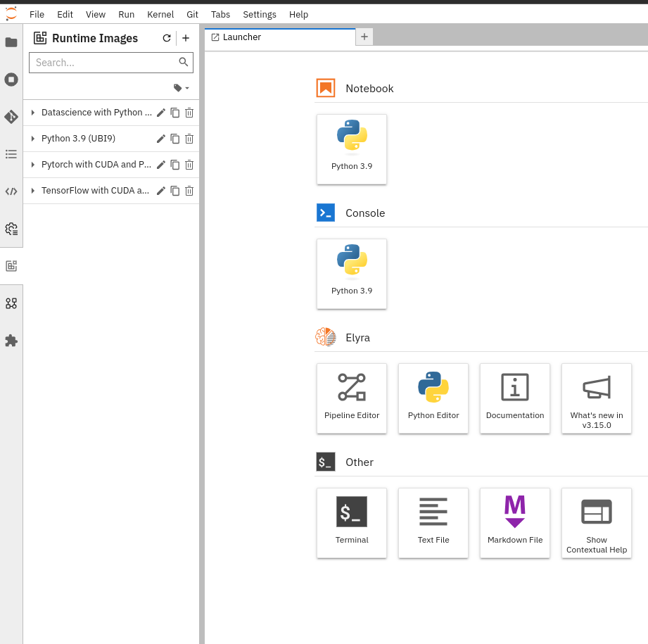
Task: Open Component Catalogs sidebar icon
Action: 11,303
